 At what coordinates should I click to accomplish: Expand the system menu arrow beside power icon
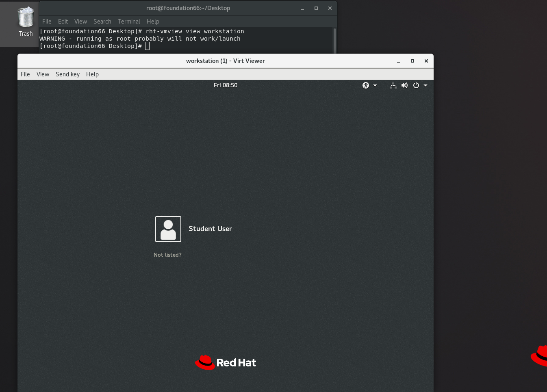tap(425, 85)
